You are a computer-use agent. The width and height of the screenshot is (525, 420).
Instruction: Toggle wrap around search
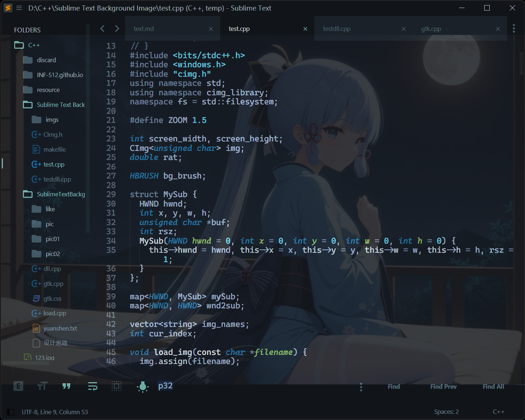coord(92,386)
